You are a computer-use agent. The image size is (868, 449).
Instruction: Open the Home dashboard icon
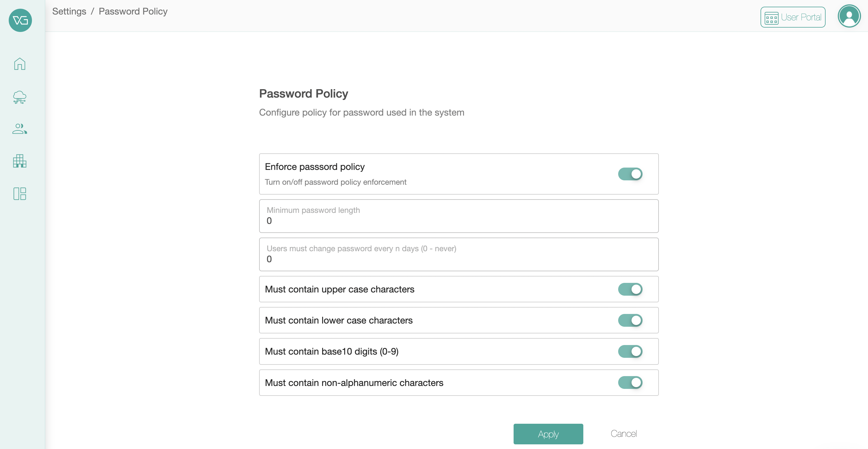coord(19,64)
